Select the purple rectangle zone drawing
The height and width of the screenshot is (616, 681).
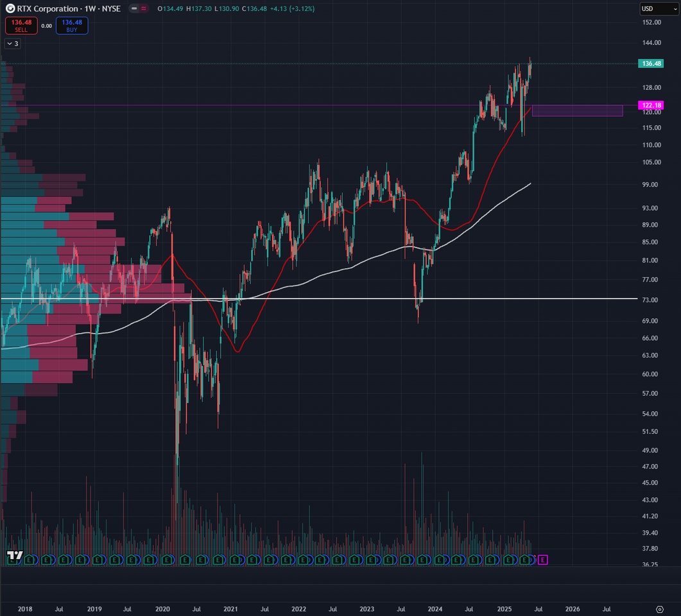pyautogui.click(x=577, y=111)
